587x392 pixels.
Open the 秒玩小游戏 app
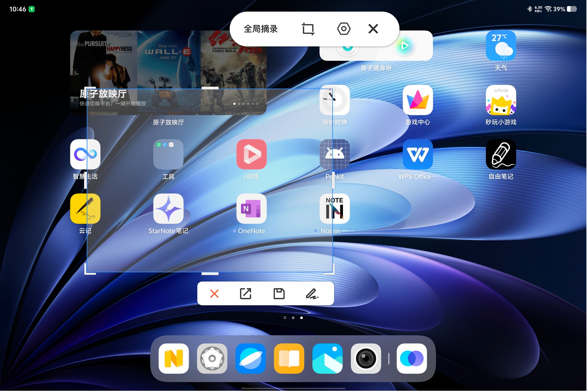click(501, 100)
